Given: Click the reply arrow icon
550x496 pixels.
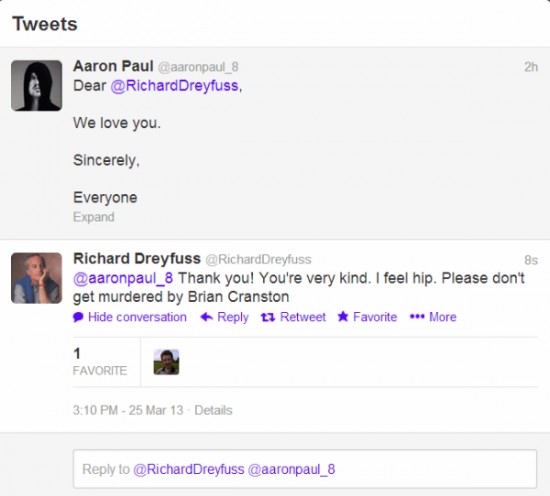Looking at the screenshot, I should pos(207,317).
